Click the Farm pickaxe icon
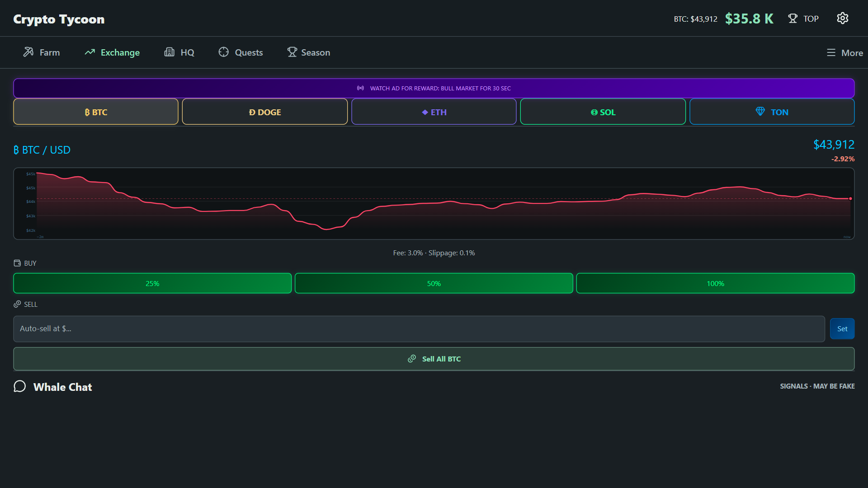The width and height of the screenshot is (868, 488). coord(28,52)
